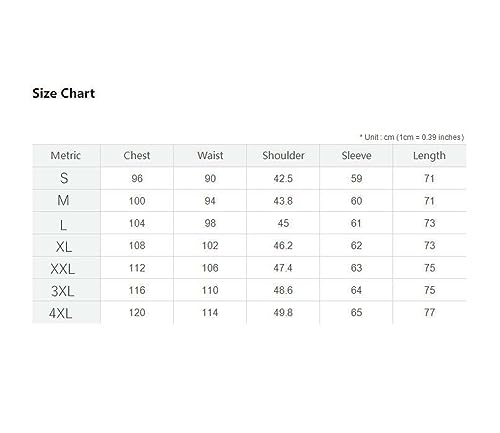Select the Chest column header
This screenshot has height=433, width=500.
tap(137, 155)
